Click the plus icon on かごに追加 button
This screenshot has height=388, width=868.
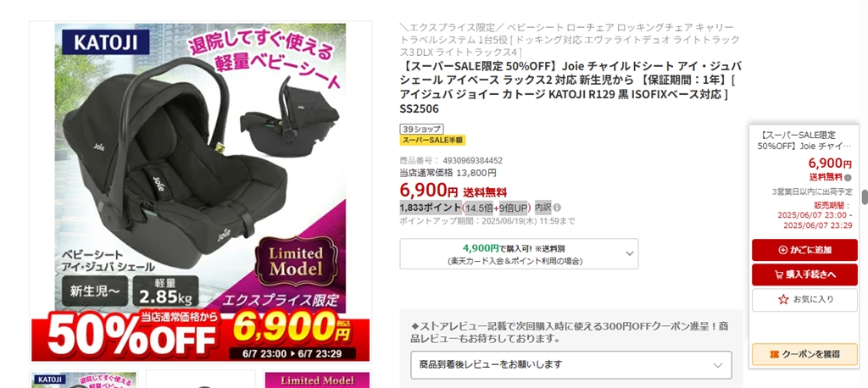point(782,250)
